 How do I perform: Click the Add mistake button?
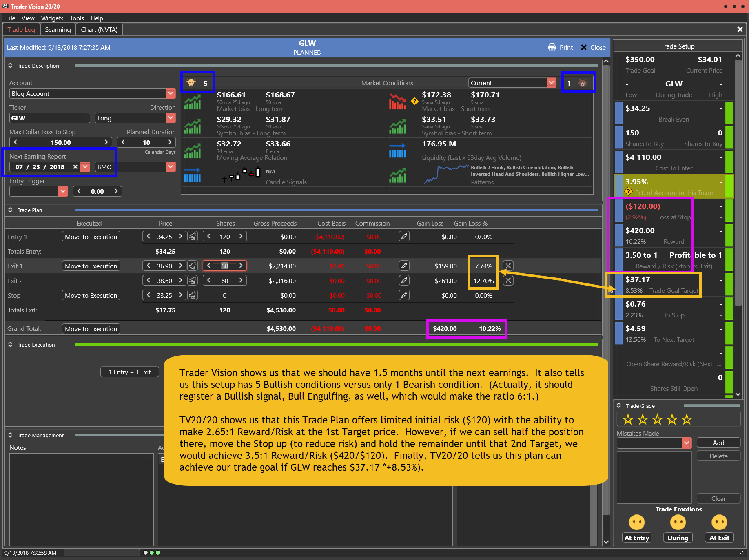coord(718,443)
